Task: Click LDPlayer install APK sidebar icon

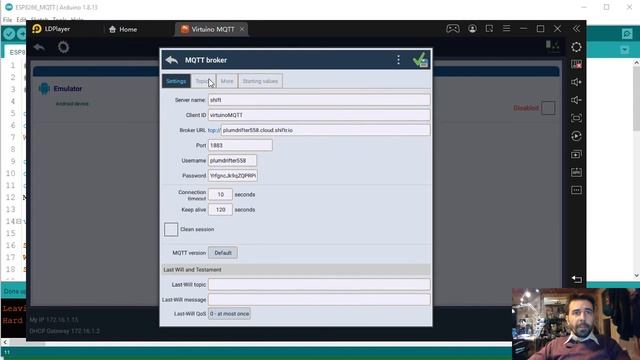Action: tap(576, 172)
